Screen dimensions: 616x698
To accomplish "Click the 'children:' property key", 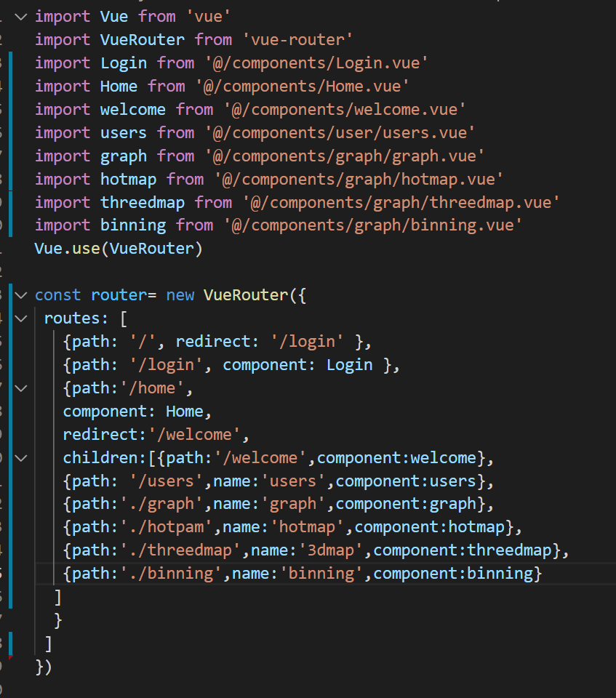I will [x=105, y=457].
